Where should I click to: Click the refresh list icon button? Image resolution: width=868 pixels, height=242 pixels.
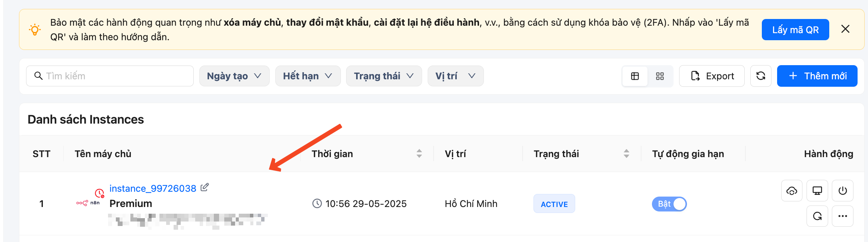[x=761, y=76]
